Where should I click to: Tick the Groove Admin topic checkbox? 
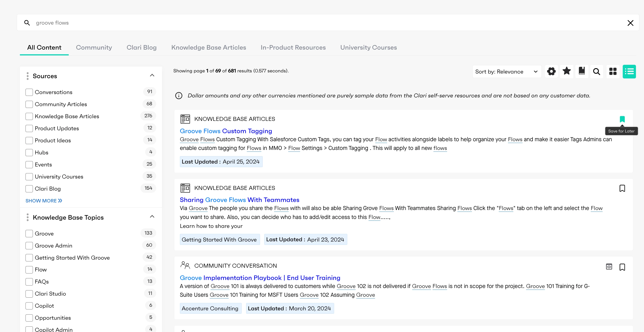tap(29, 246)
